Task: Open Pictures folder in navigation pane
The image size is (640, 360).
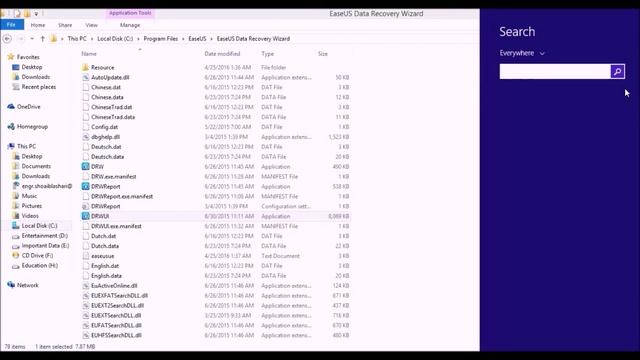Action: click(x=32, y=206)
